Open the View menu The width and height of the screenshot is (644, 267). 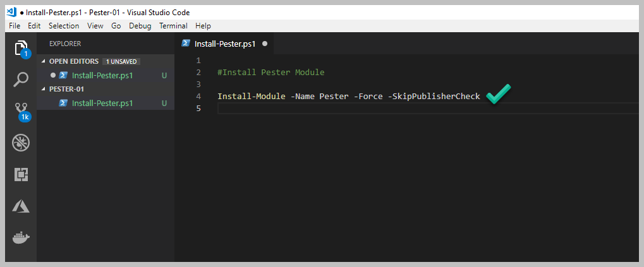coord(95,26)
